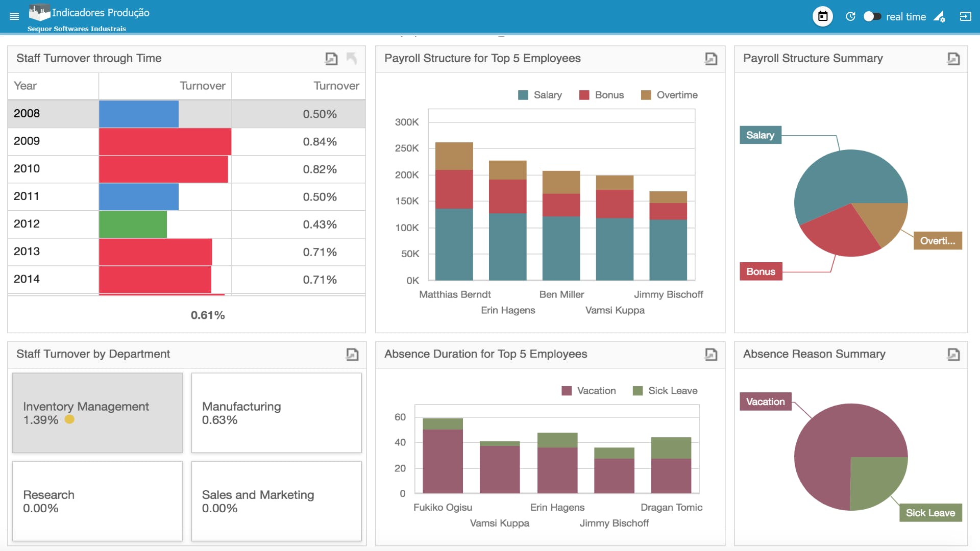Toggle Overtime series in payroll legend

(669, 95)
